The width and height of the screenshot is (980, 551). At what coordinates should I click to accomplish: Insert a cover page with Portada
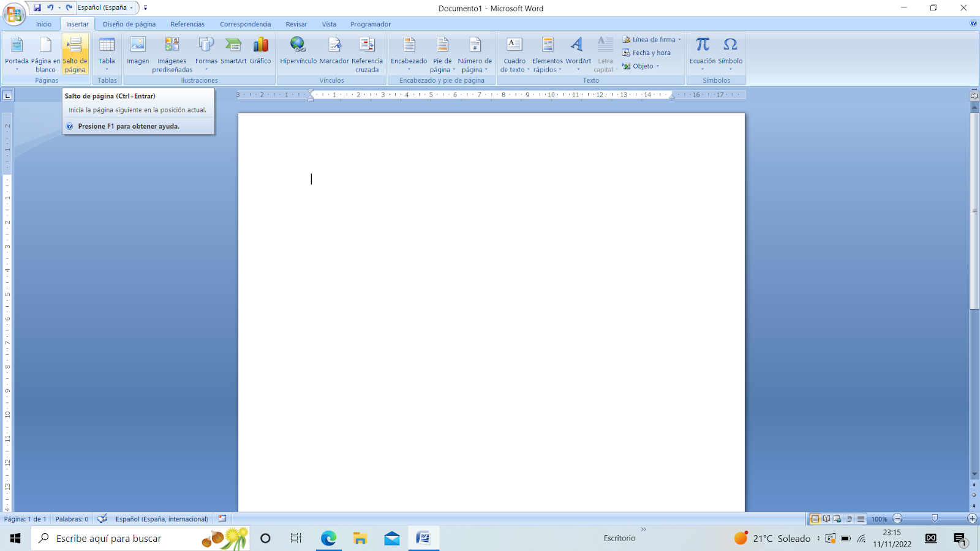(17, 54)
